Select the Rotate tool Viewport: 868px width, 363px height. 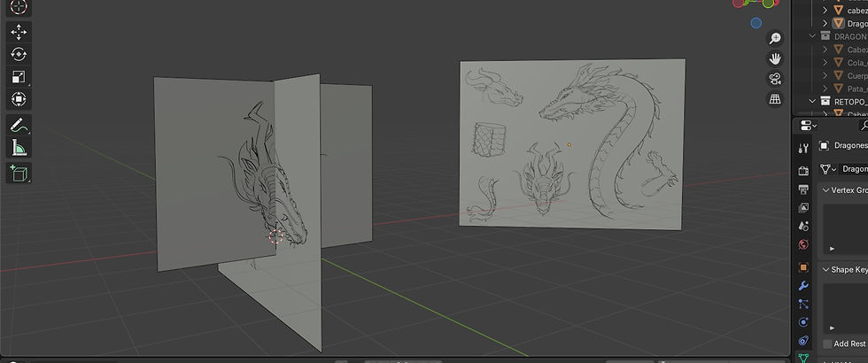19,54
